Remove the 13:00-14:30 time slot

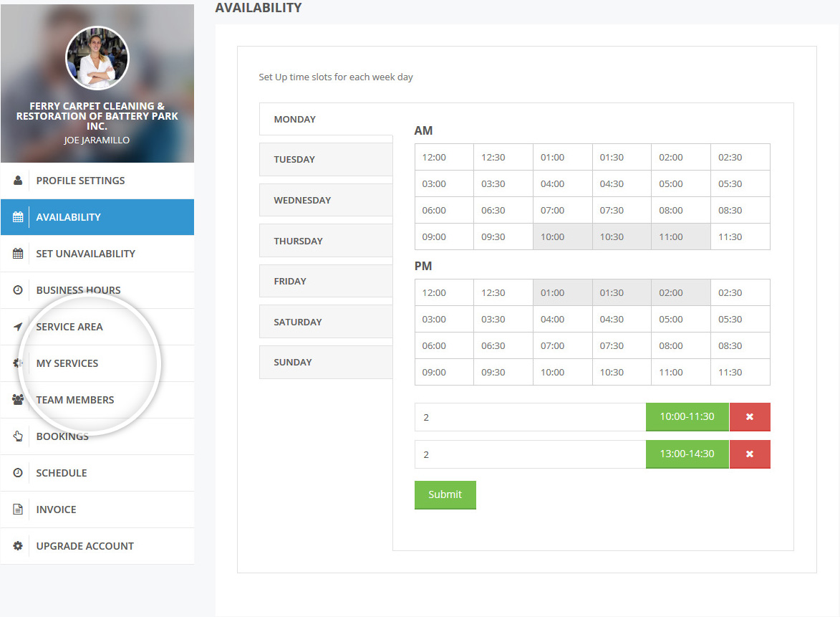(749, 454)
